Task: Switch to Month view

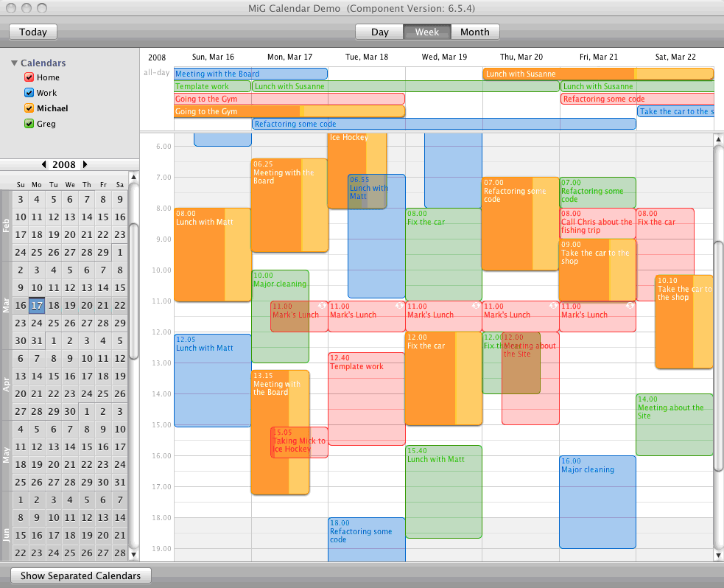Action: [x=474, y=32]
